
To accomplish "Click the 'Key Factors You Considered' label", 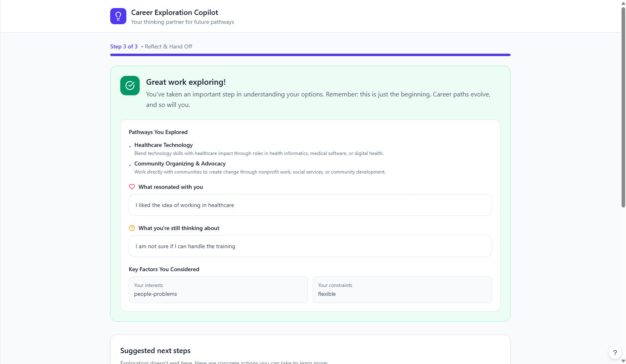I will pyautogui.click(x=164, y=269).
